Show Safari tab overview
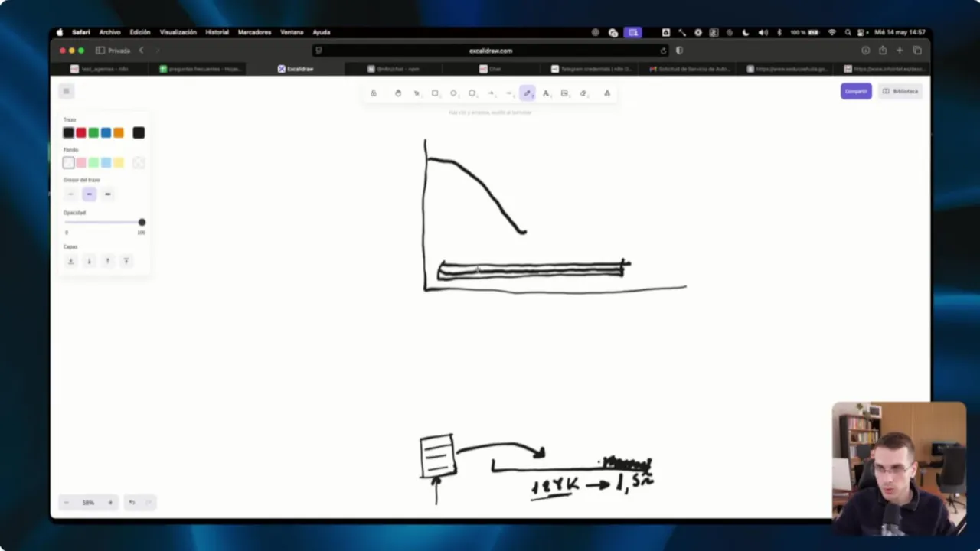The height and width of the screenshot is (551, 980). [x=917, y=51]
